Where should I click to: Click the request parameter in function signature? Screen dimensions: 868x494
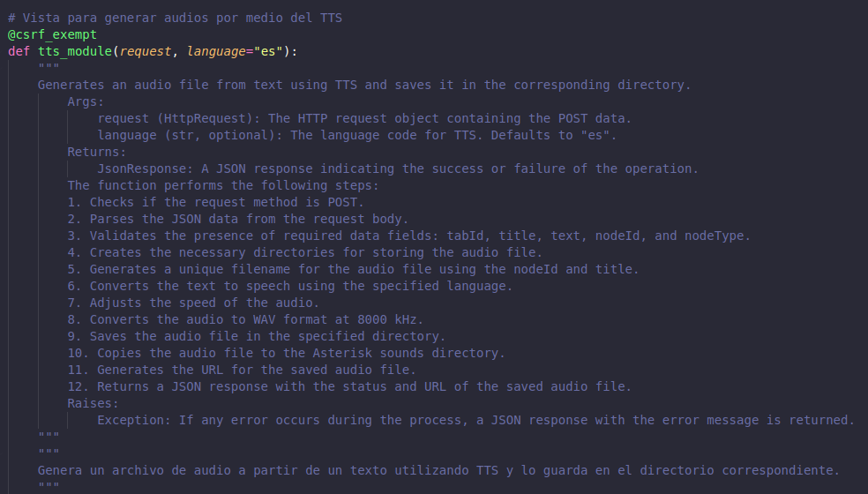(x=146, y=51)
